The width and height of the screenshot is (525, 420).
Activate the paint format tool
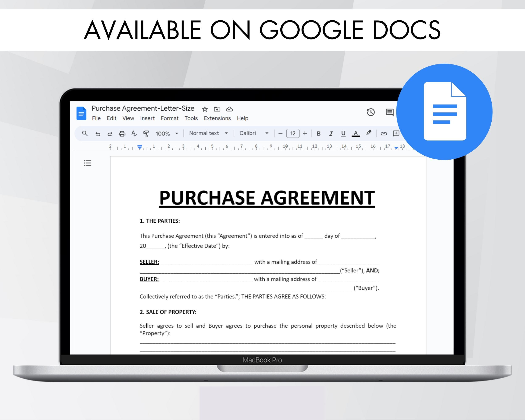pyautogui.click(x=146, y=134)
